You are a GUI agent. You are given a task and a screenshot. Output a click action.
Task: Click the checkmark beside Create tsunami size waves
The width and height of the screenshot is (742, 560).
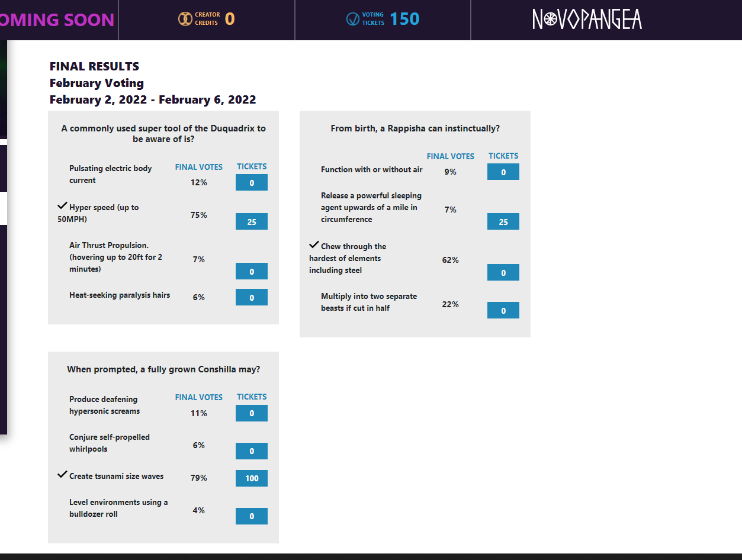point(62,474)
